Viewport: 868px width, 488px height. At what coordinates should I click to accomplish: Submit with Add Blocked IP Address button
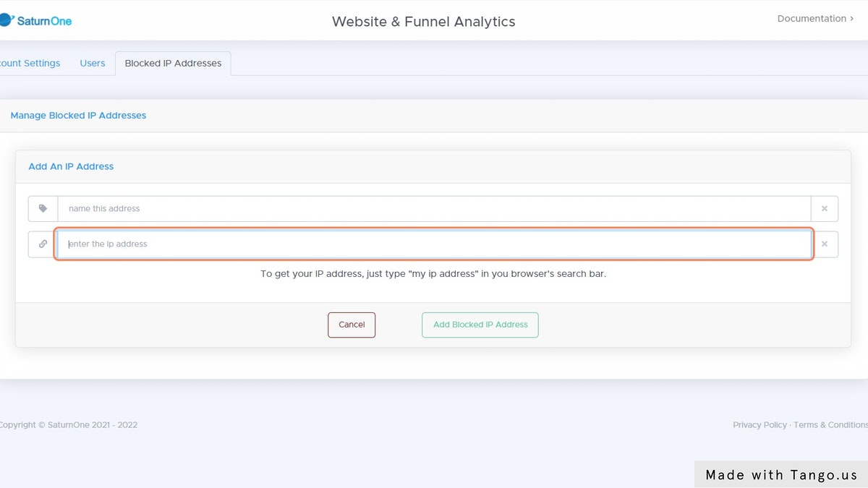(480, 325)
